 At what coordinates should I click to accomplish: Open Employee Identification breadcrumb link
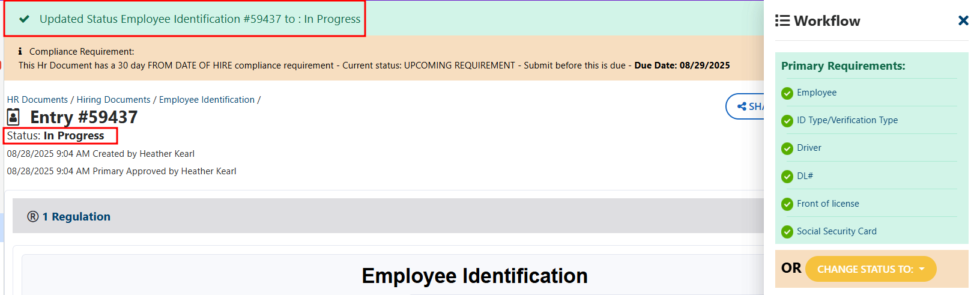point(207,100)
